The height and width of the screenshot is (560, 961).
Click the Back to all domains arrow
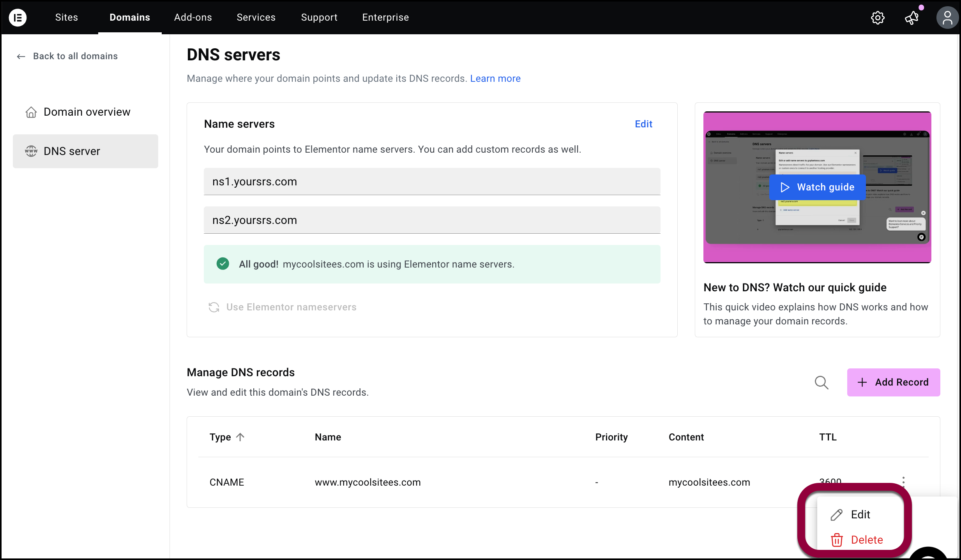(21, 56)
